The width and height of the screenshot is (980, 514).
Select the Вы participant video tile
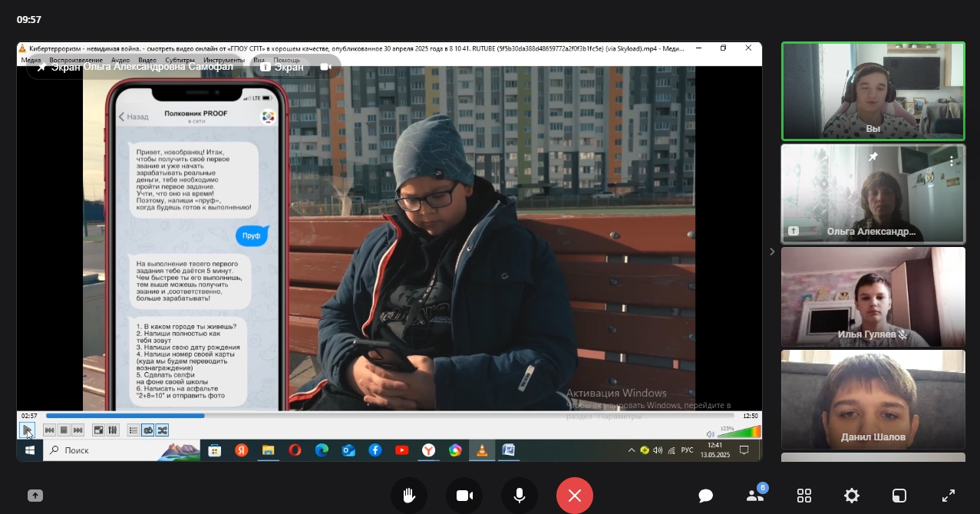[x=873, y=91]
